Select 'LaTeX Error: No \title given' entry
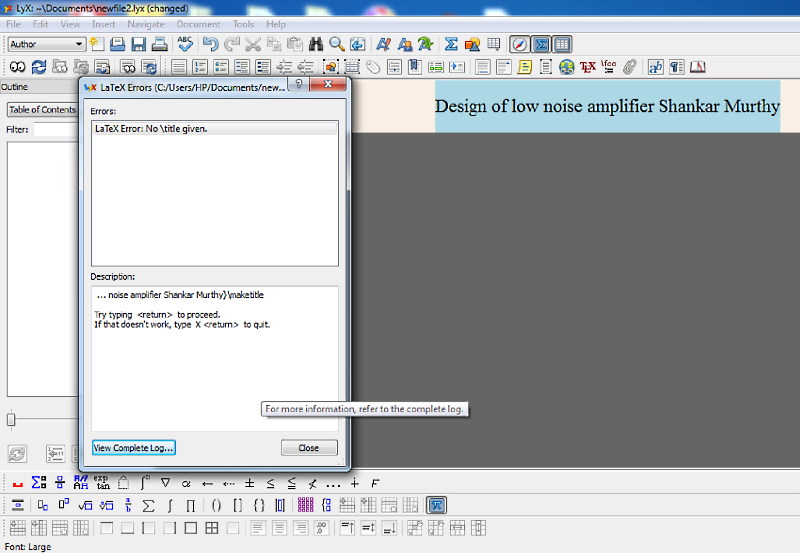The image size is (800, 553). (x=214, y=129)
